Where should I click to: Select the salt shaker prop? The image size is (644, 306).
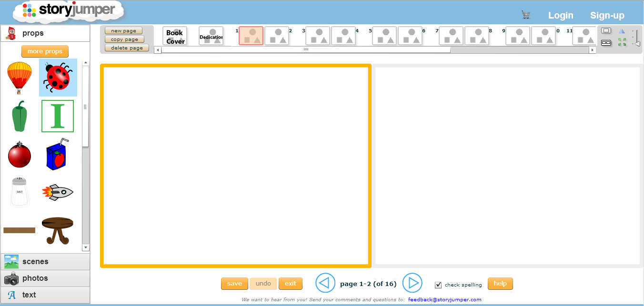(x=19, y=191)
